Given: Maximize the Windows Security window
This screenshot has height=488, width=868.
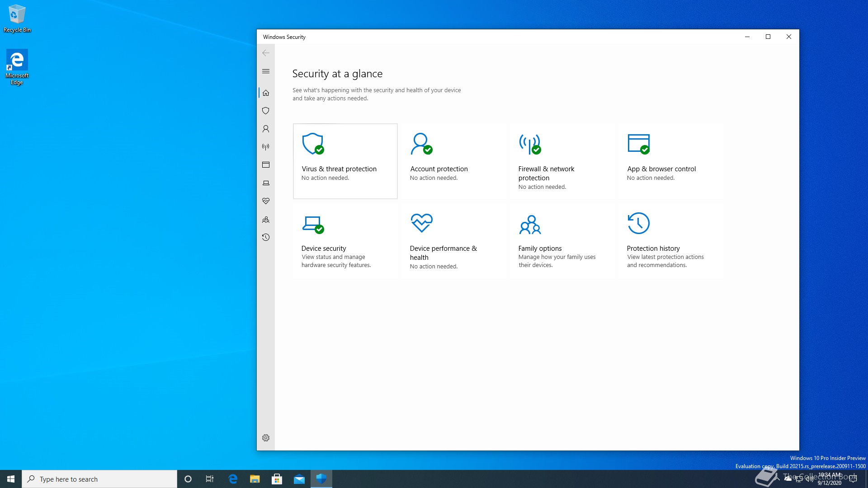Looking at the screenshot, I should 768,37.
